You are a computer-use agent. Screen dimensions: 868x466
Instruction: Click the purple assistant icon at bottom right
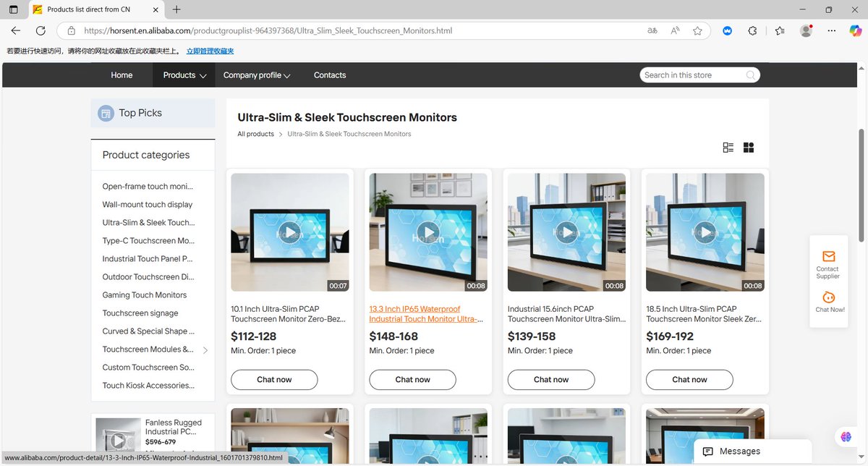click(x=846, y=436)
